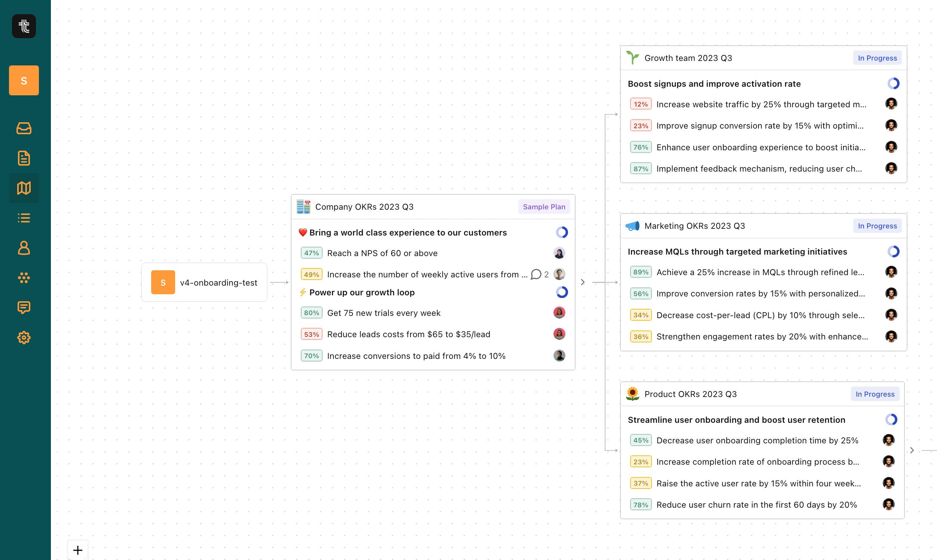The width and height of the screenshot is (937, 560).
Task: Select the map view sidebar icon
Action: pos(24,188)
